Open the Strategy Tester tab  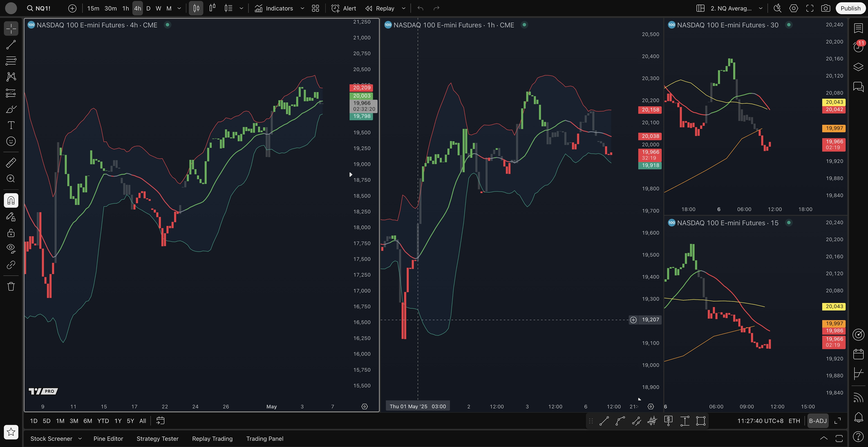(157, 439)
